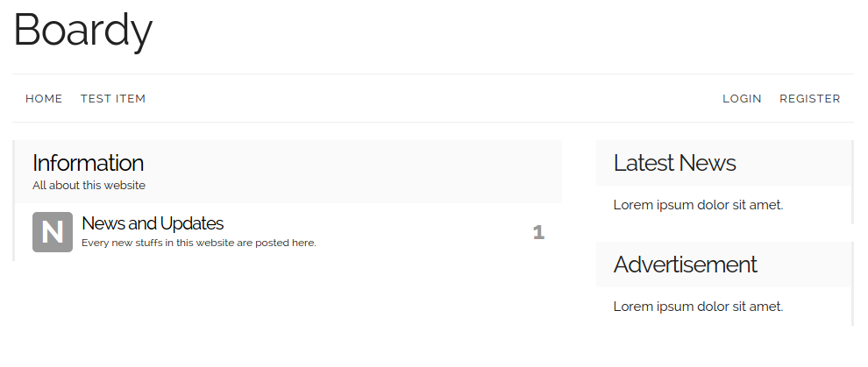Click the Latest News widget body
The height and width of the screenshot is (367, 868).
pos(724,205)
